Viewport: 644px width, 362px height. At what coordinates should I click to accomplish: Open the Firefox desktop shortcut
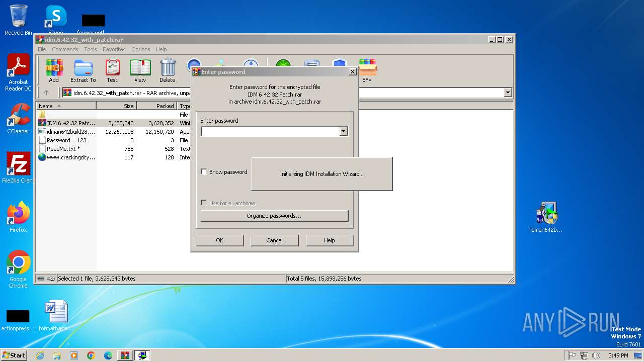[x=18, y=217]
